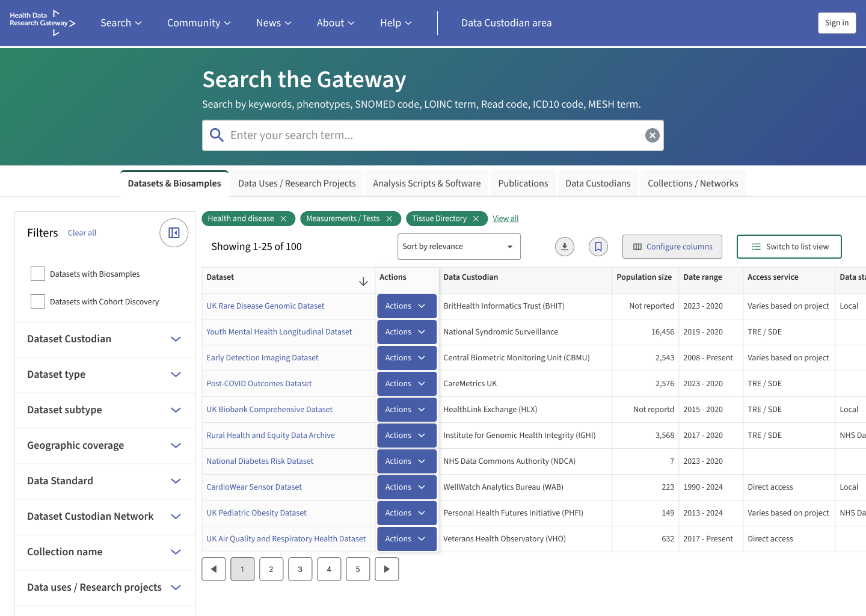The height and width of the screenshot is (616, 866).
Task: Open the News menu
Action: click(274, 23)
